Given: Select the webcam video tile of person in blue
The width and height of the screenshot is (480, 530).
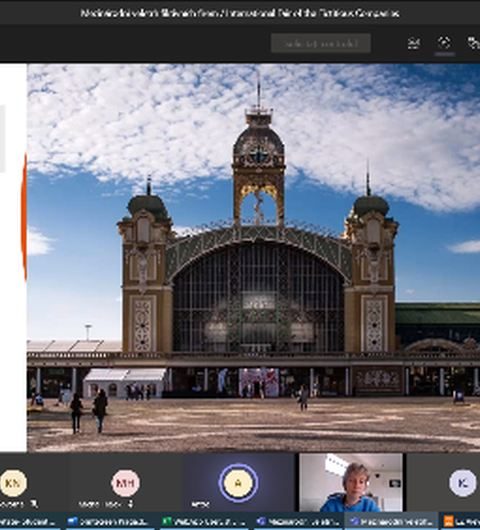Looking at the screenshot, I should 351,483.
